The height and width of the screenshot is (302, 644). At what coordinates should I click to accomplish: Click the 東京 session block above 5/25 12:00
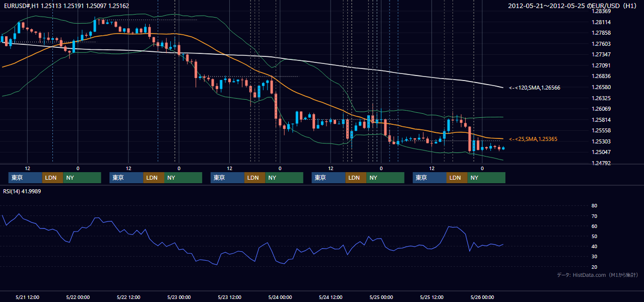click(x=429, y=178)
